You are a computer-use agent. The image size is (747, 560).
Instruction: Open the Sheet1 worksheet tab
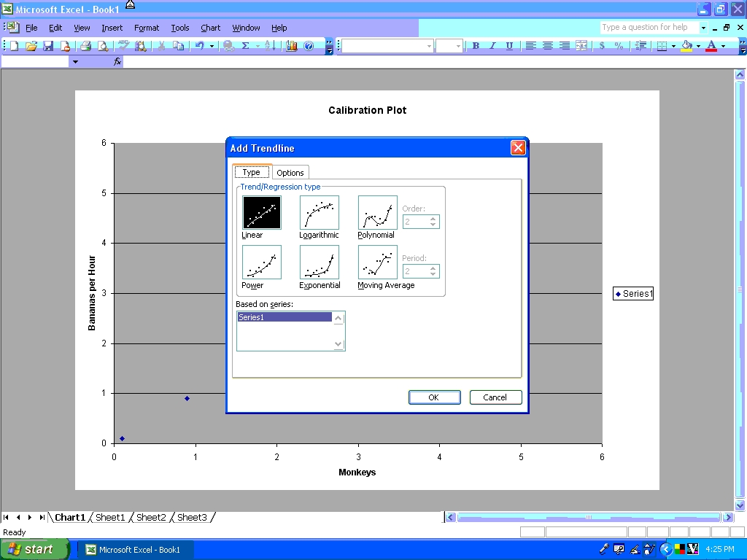coord(111,518)
